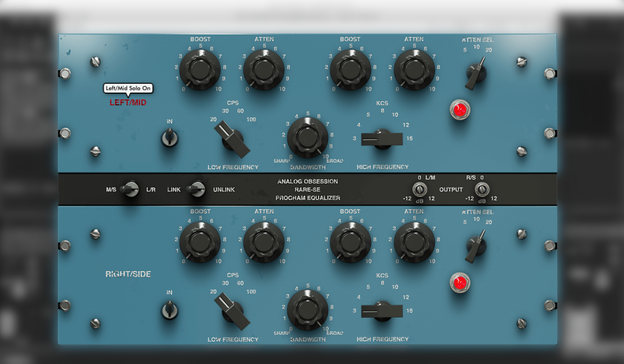The width and height of the screenshot is (624, 364).
Task: Click the Right/Side BANDWIDTH knob
Action: [307, 310]
